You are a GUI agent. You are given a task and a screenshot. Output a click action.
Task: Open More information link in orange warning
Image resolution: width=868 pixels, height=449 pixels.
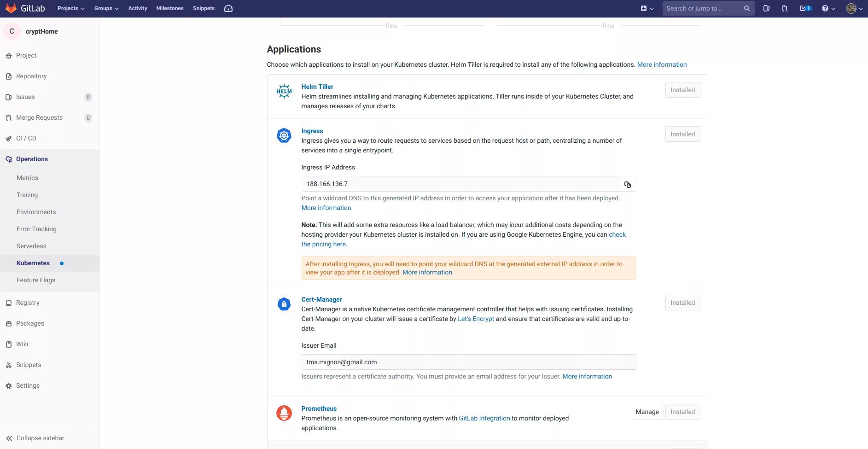427,272
